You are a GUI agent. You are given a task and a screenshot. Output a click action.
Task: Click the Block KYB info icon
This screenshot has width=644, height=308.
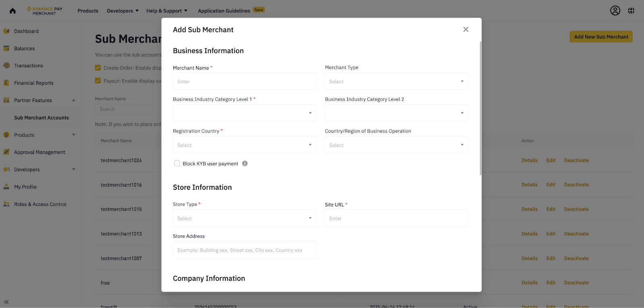pos(245,164)
